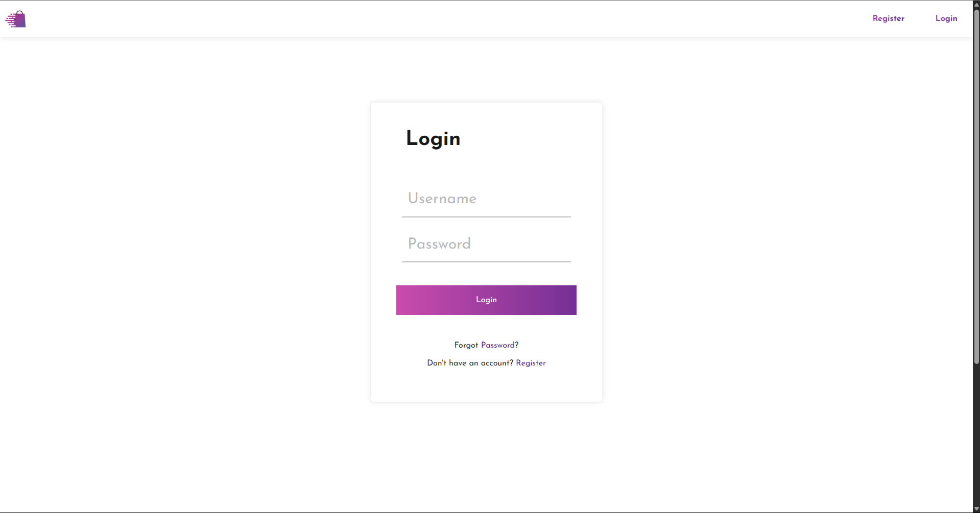Open Login in the top navigation
980x513 pixels.
click(x=946, y=18)
